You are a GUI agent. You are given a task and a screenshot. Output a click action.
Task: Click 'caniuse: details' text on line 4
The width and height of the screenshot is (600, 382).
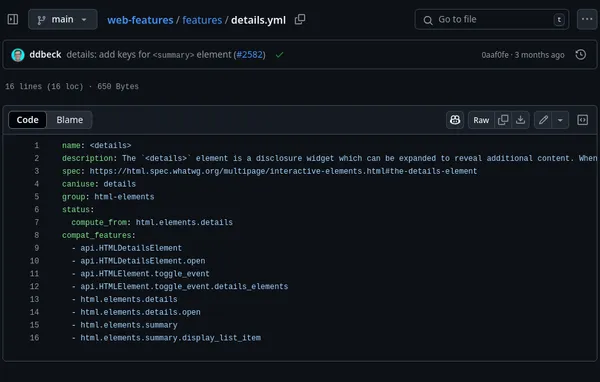coord(99,184)
